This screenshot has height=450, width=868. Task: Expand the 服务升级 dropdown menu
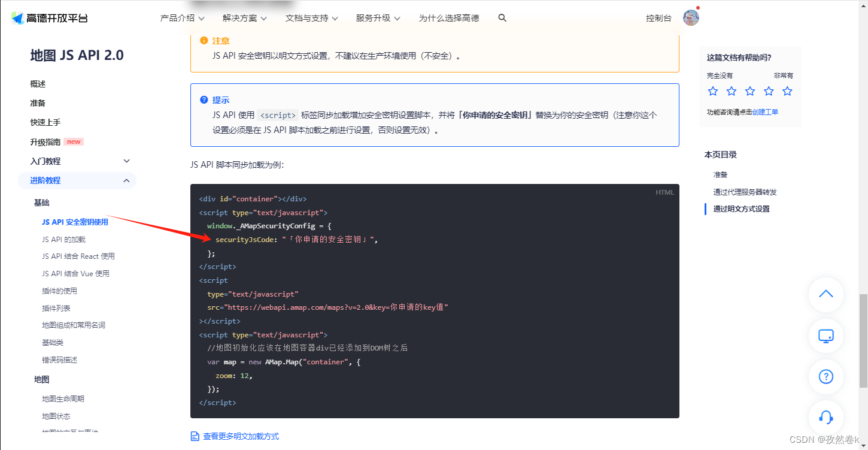[378, 18]
